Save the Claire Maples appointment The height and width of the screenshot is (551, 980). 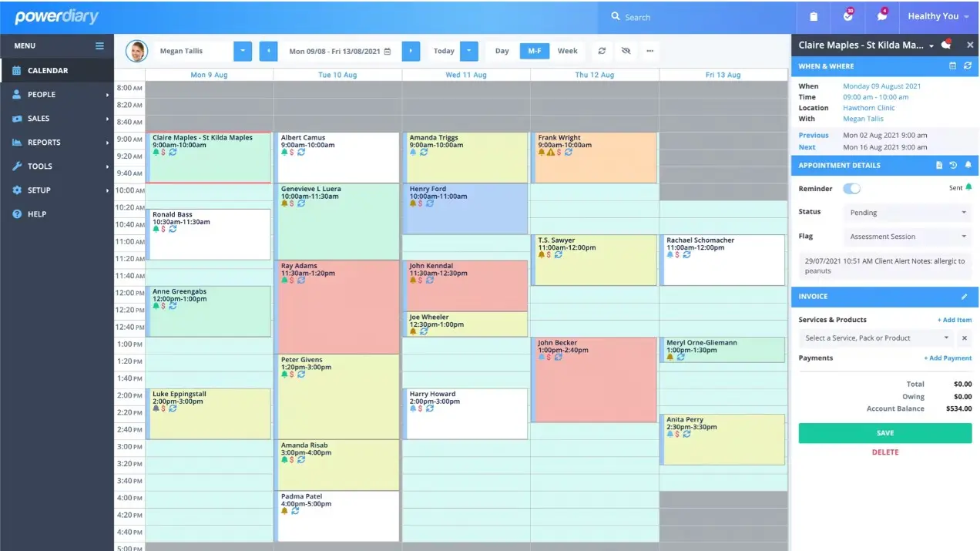click(x=884, y=432)
